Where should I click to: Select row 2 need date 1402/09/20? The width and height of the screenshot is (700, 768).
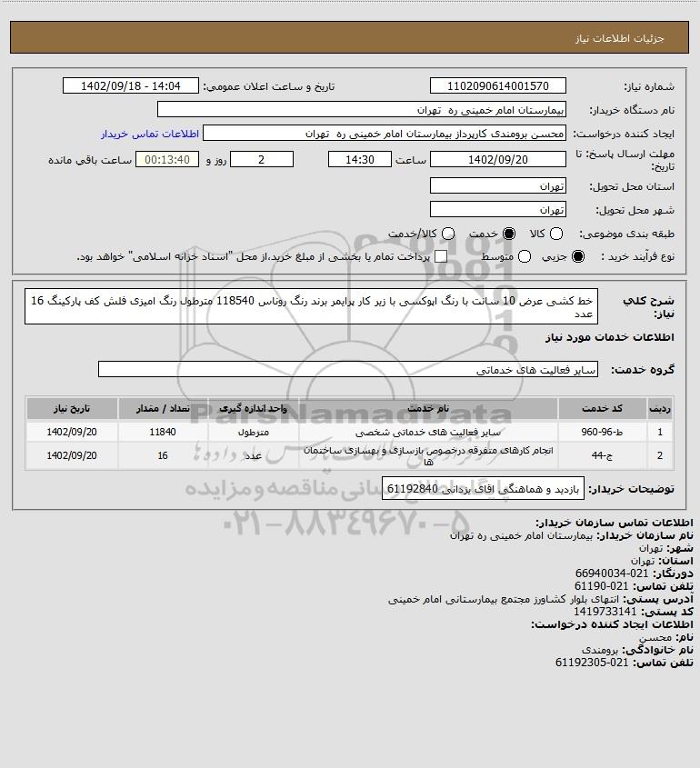[72, 455]
